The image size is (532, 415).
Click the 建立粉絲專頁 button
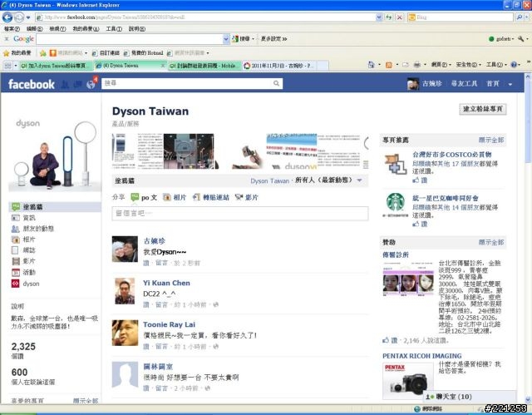click(x=482, y=109)
